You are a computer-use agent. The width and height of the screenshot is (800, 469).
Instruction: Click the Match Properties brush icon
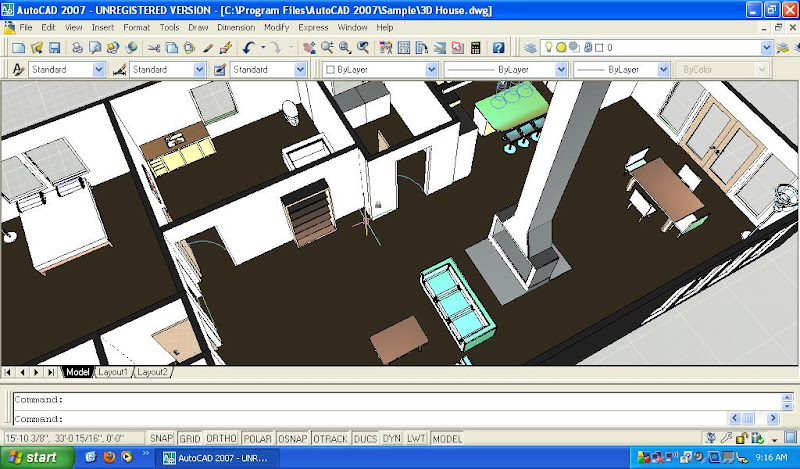click(x=226, y=47)
